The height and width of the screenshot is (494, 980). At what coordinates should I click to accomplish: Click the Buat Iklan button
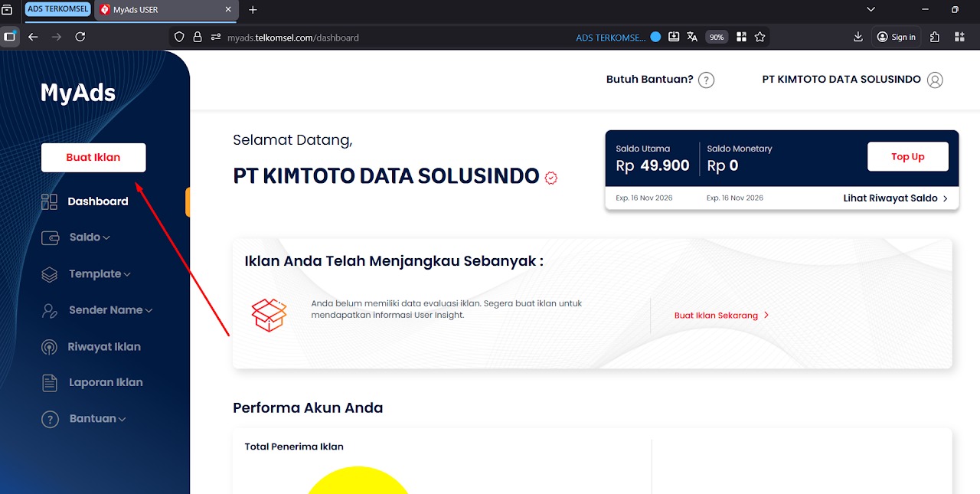(93, 157)
